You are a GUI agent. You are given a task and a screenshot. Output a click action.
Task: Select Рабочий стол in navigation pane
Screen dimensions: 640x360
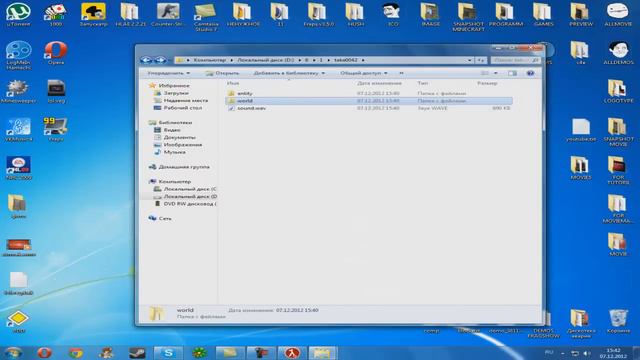[182, 108]
